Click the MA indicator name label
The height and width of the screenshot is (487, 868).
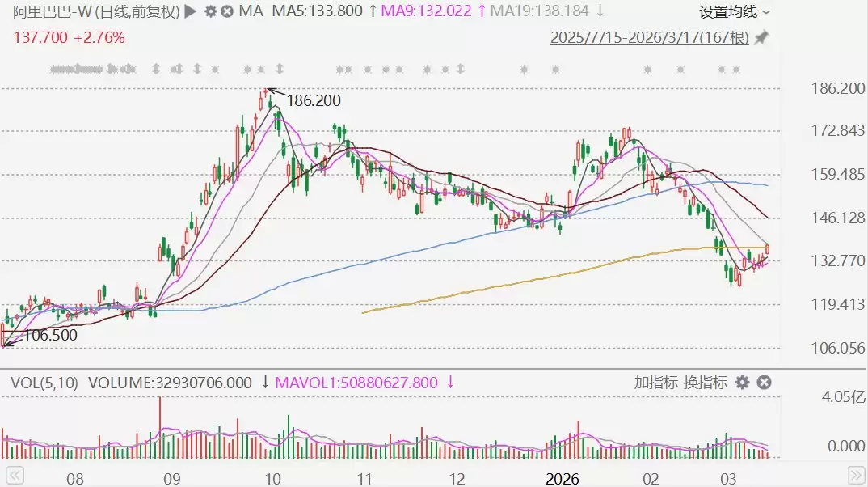(x=251, y=11)
